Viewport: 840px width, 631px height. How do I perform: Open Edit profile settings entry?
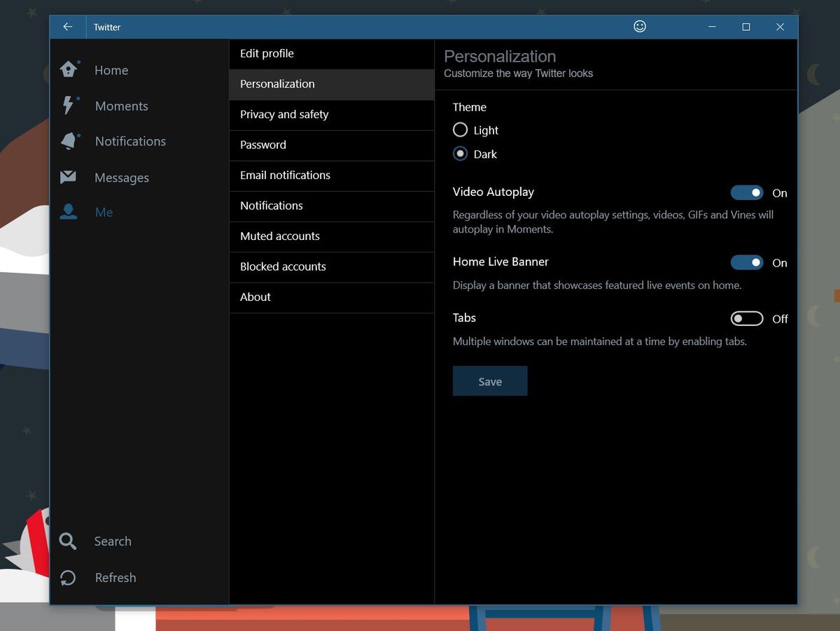pyautogui.click(x=332, y=54)
